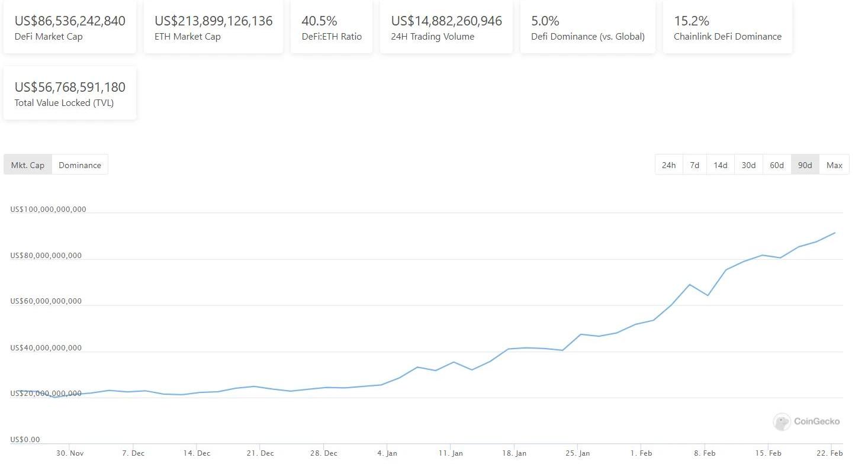Screen dimensions: 868x464
Task: Choose the 14d chart range
Action: 721,165
